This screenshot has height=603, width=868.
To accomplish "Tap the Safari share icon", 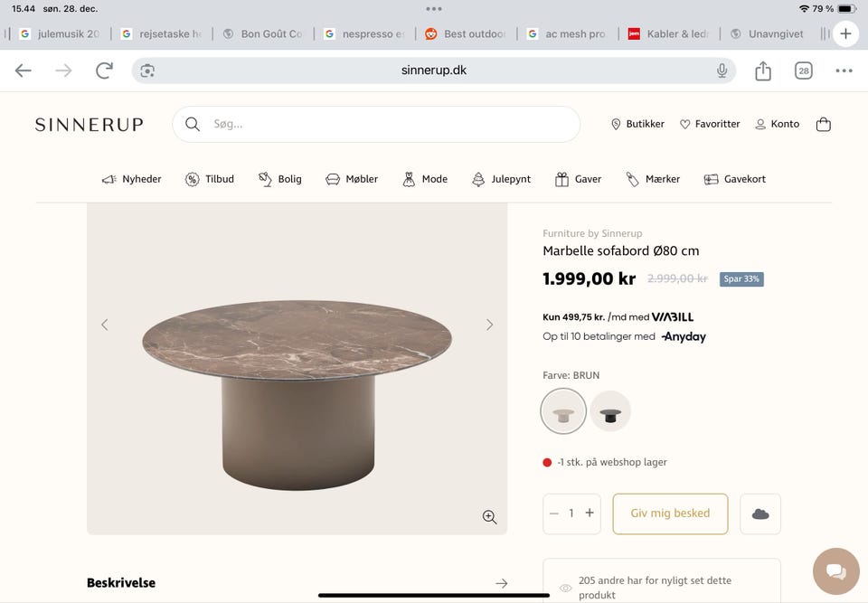I will (763, 71).
